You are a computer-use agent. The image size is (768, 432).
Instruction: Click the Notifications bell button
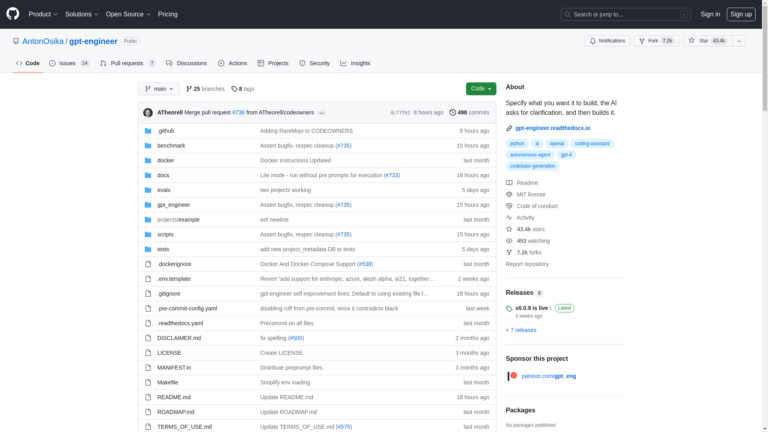tap(608, 41)
